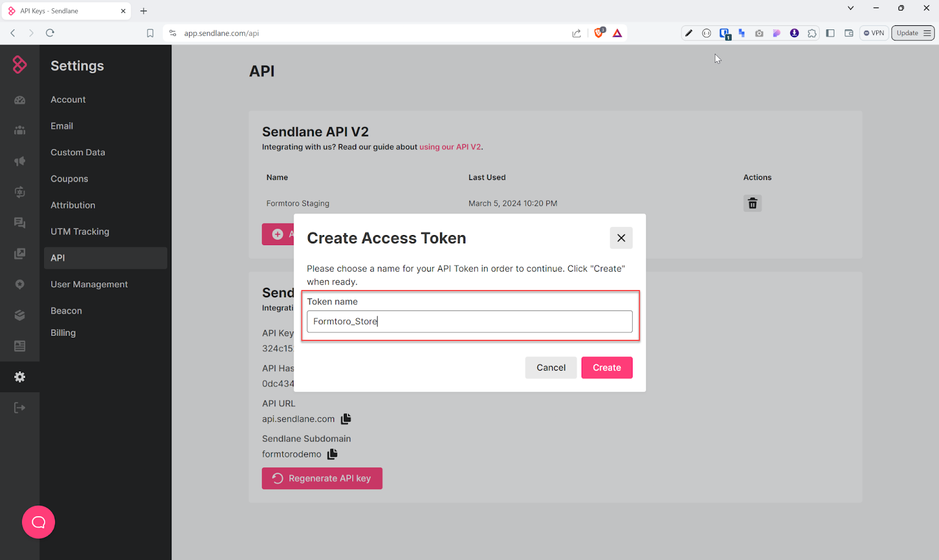The width and height of the screenshot is (939, 560).
Task: Select the 'API Keys - Sendlane' browser tab
Action: (x=66, y=11)
